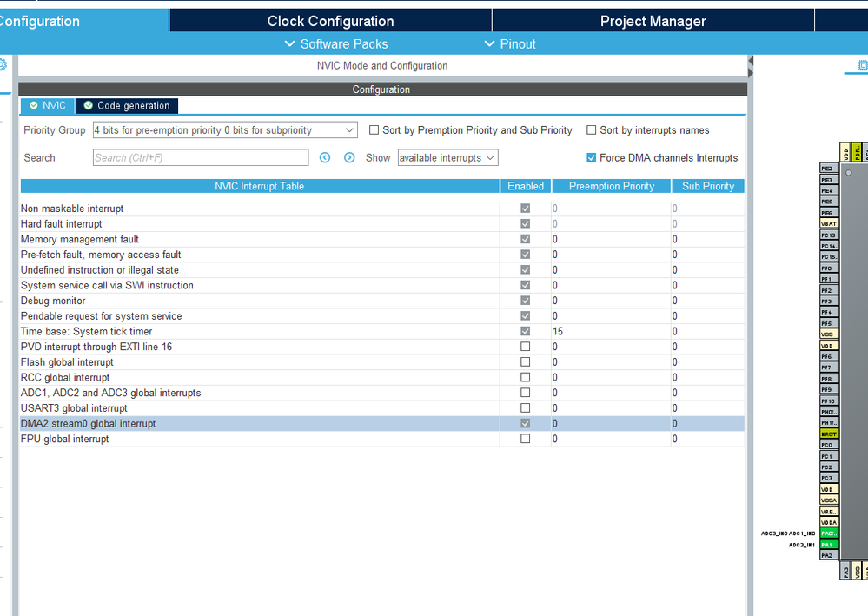Uncheck Force DMA channels Interrupts
This screenshot has height=616, width=868.
pyautogui.click(x=591, y=158)
